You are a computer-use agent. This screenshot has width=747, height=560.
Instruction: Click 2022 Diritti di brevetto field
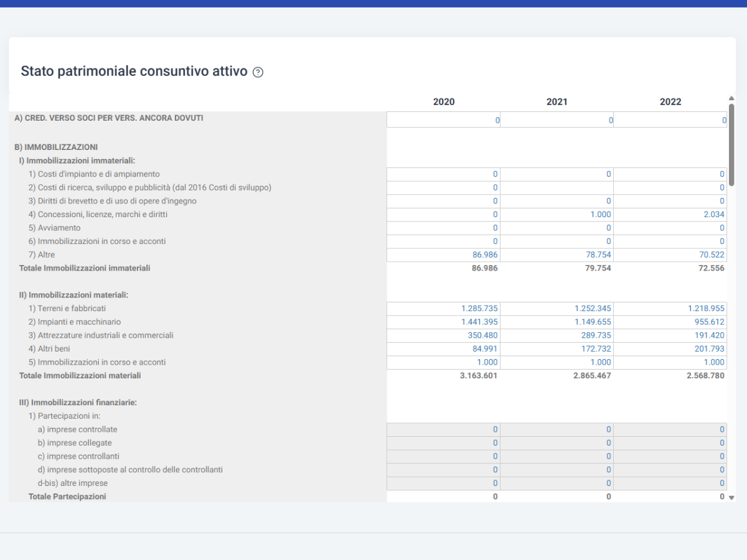(x=670, y=201)
